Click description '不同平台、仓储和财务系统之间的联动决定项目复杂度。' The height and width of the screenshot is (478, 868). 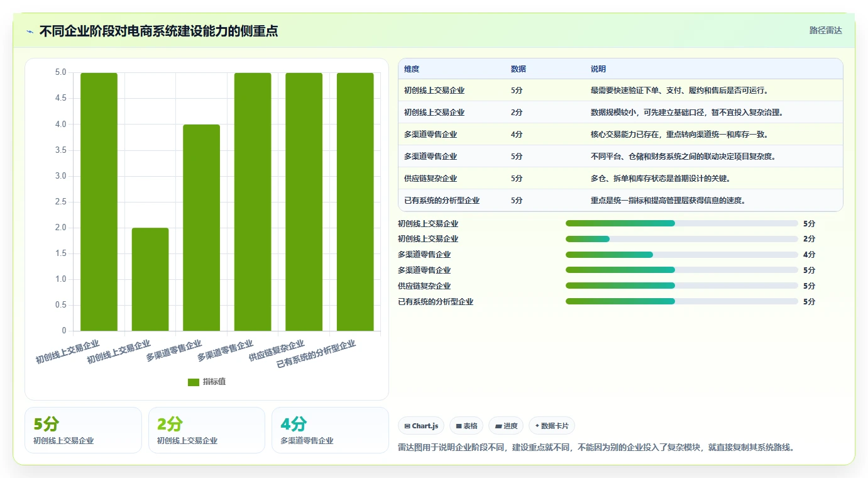pos(683,157)
